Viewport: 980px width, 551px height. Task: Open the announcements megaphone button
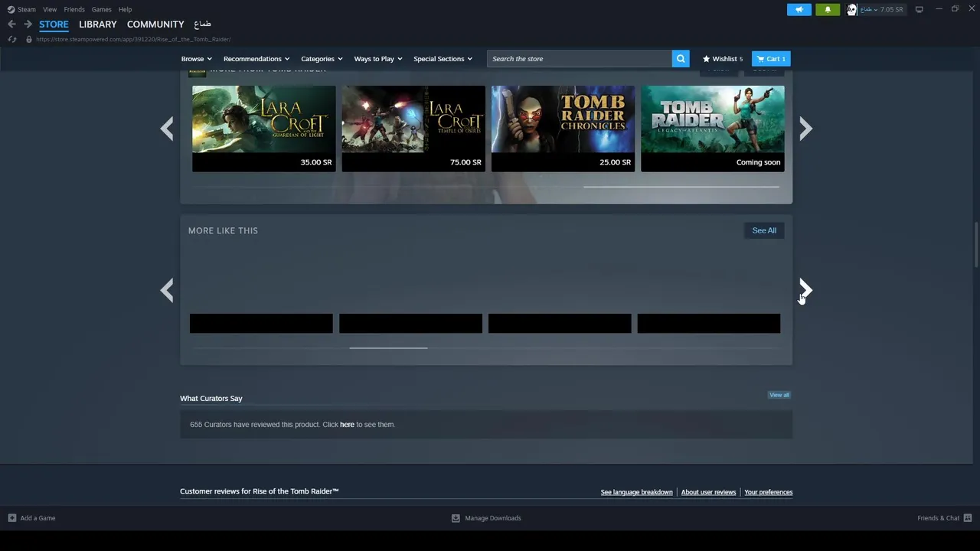click(x=799, y=9)
